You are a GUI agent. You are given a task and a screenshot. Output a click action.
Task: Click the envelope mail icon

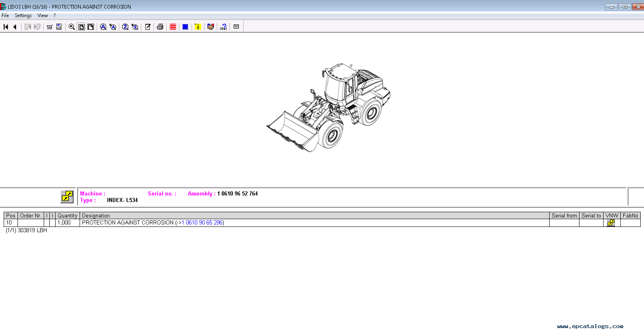tap(236, 27)
